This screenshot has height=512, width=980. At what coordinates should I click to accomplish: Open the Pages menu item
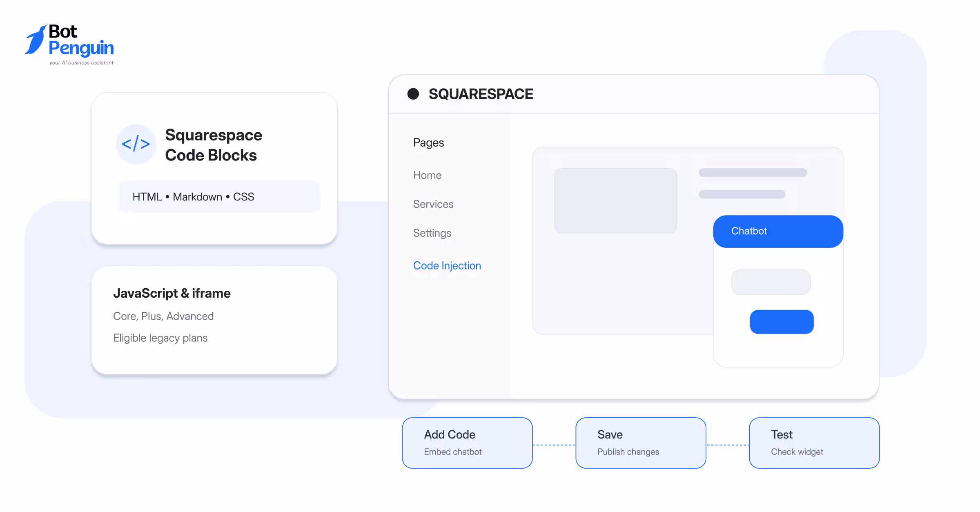(428, 142)
